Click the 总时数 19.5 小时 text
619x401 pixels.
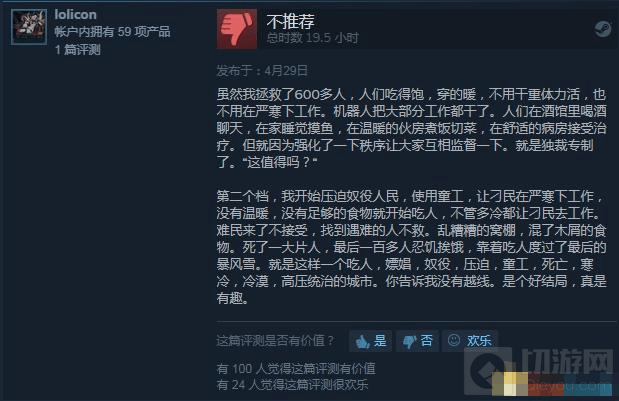click(x=312, y=38)
